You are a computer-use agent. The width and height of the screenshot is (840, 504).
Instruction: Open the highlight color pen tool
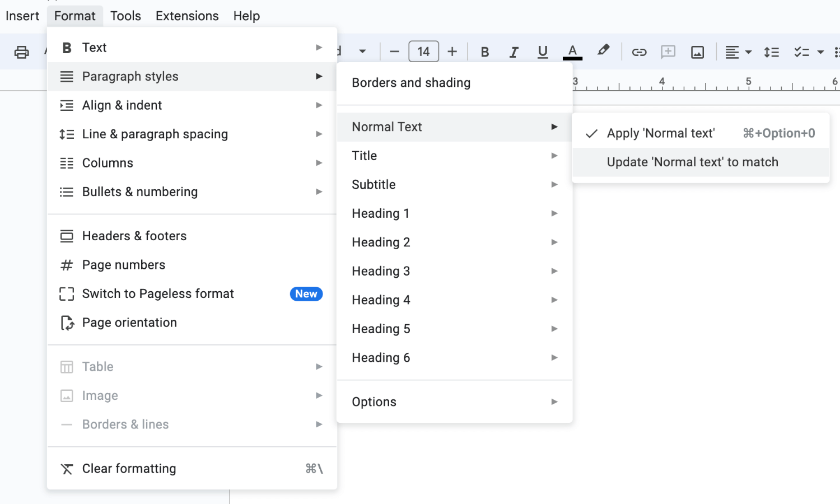coord(603,51)
